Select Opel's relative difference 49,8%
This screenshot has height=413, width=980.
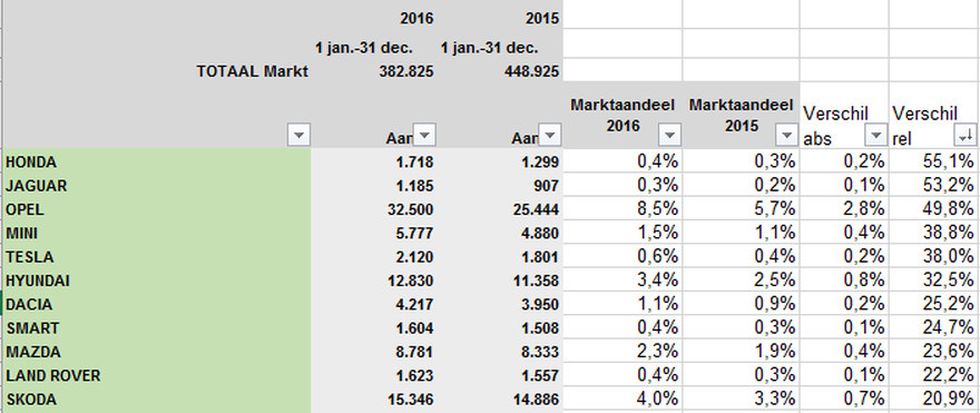(948, 209)
